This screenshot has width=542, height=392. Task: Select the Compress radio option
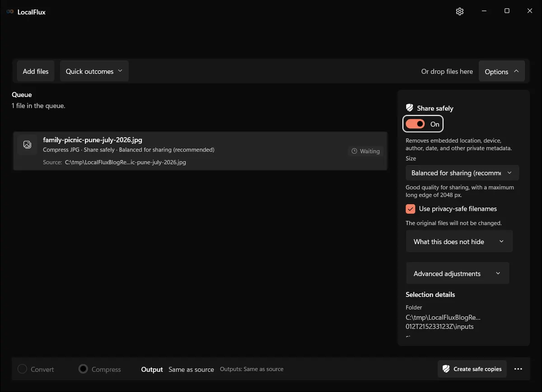(83, 369)
